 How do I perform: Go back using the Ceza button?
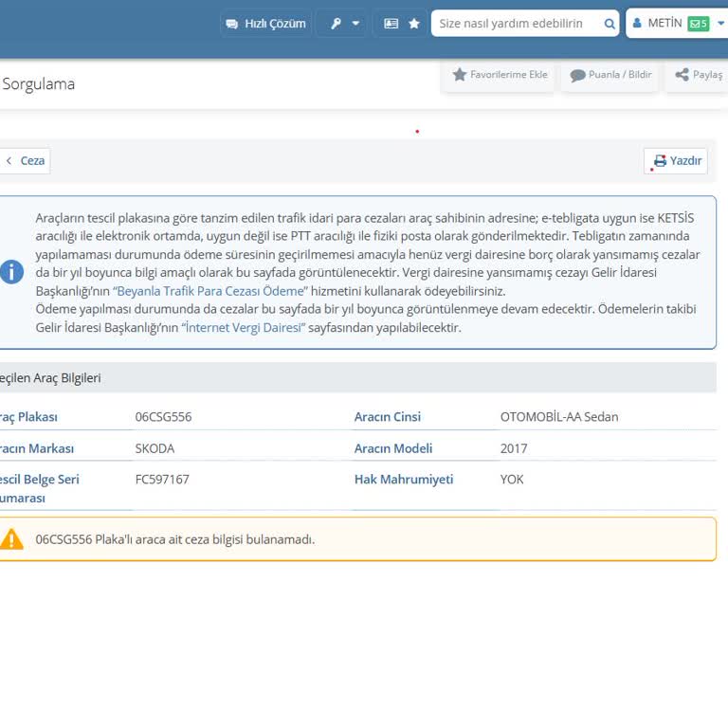25,161
